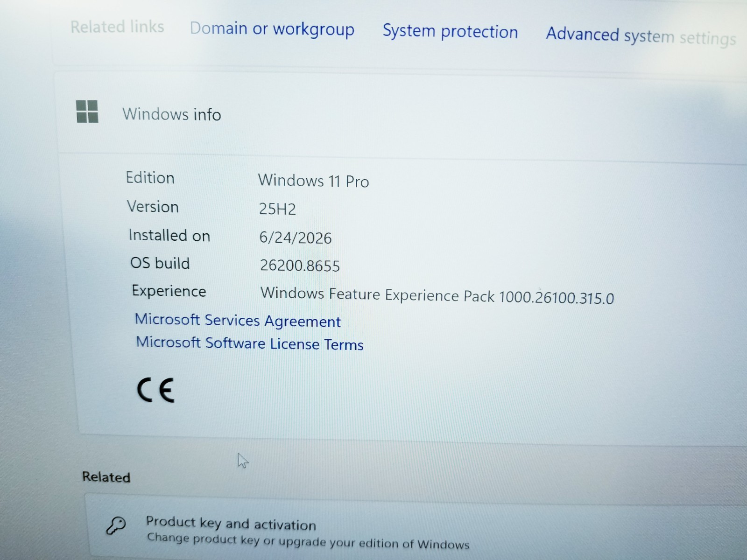747x560 pixels.
Task: Select the Windows Feature Experience Pack text
Action: point(437,295)
